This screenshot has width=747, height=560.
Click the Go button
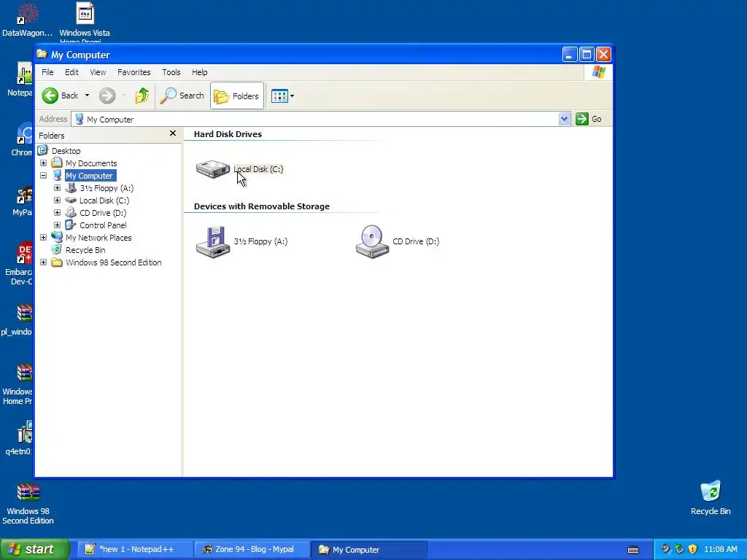pyautogui.click(x=589, y=119)
